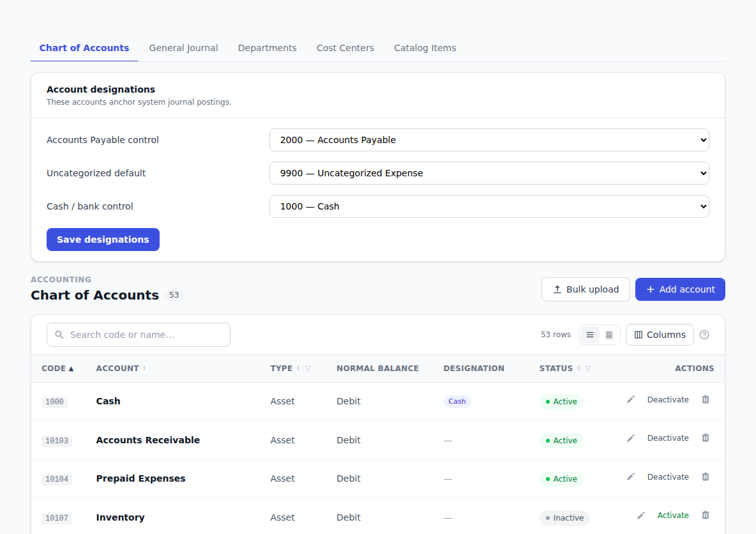Click the edit pencil for Cash row
756x534 pixels.
click(x=631, y=399)
